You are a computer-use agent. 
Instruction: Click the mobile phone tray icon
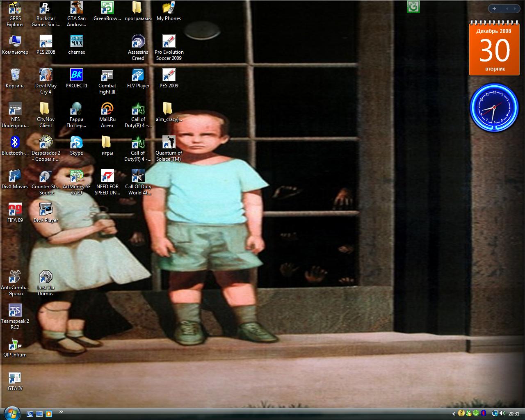461,413
